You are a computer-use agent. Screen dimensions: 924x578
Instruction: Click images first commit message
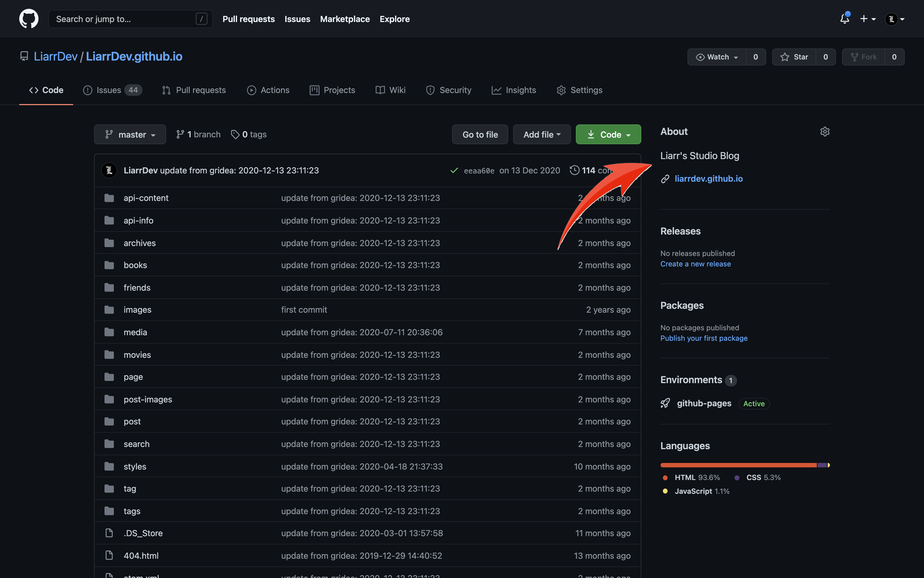304,310
